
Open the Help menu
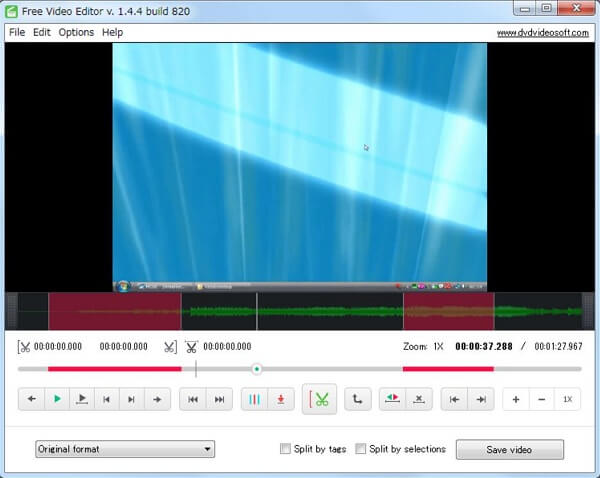pos(112,32)
